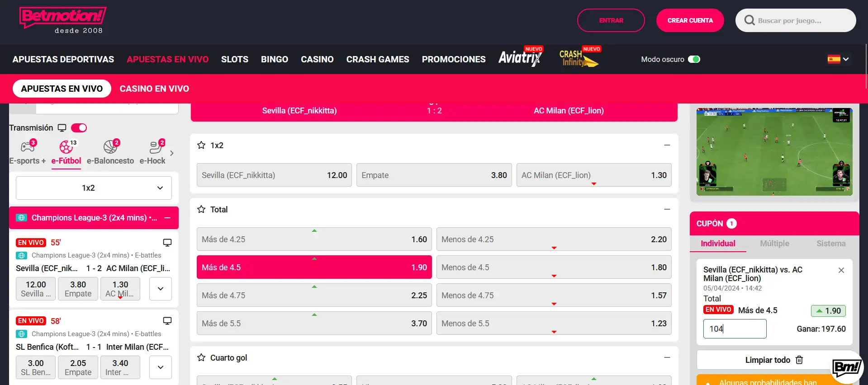868x385 pixels.
Task: Click the Buscar por juego search field
Action: pyautogui.click(x=796, y=20)
